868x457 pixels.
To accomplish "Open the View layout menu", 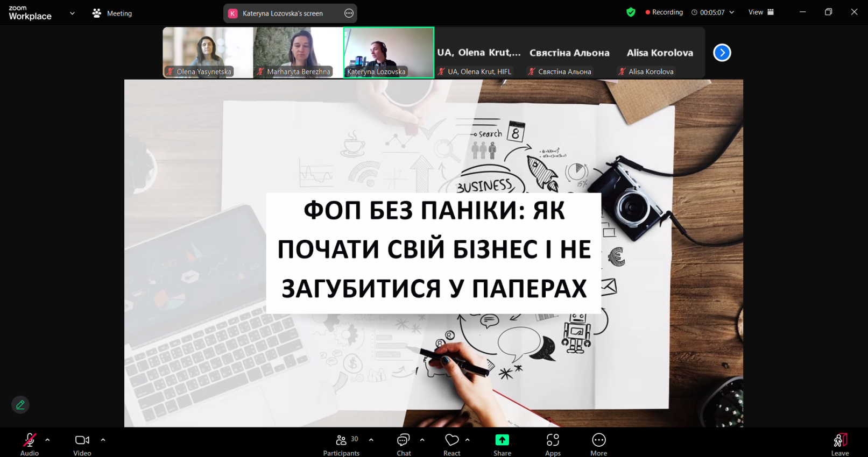I will (x=761, y=12).
